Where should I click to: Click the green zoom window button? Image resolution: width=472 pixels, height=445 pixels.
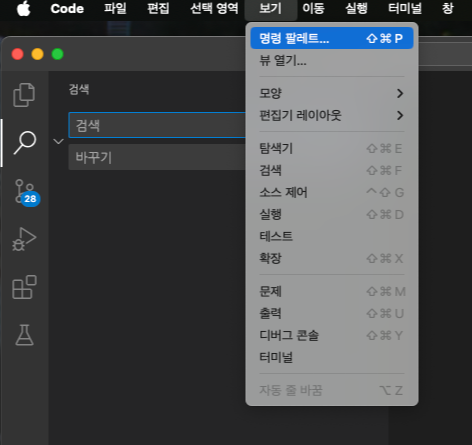58,54
